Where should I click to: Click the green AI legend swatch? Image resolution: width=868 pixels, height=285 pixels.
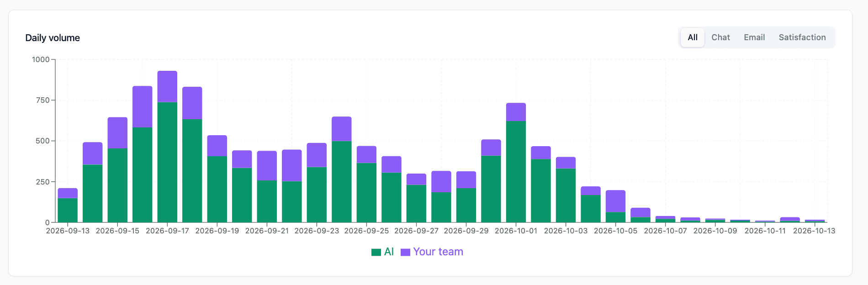376,252
